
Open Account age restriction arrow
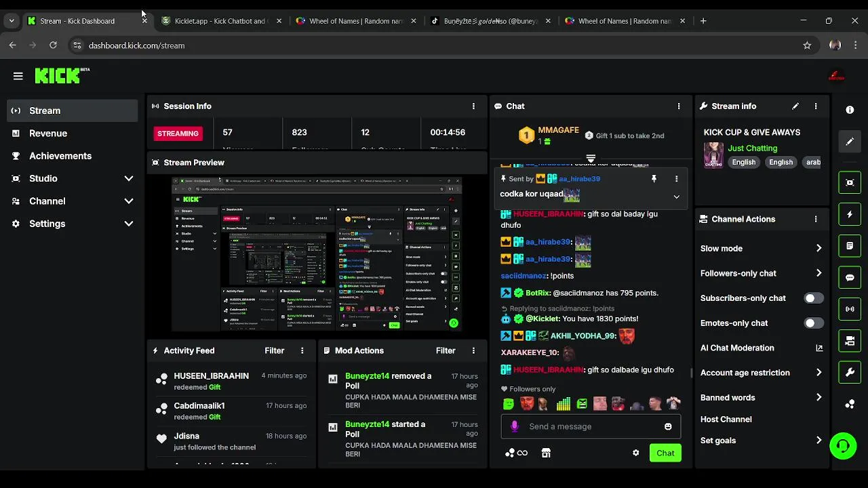[818, 373]
